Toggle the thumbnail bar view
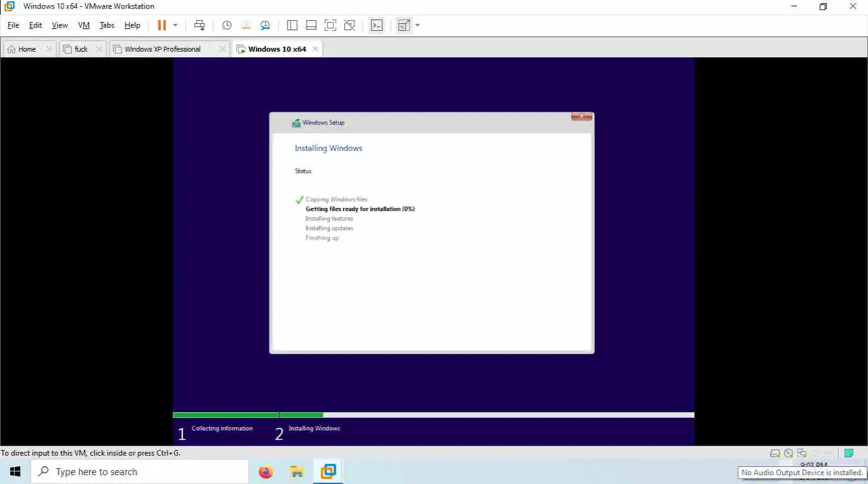This screenshot has width=868, height=484. [311, 25]
